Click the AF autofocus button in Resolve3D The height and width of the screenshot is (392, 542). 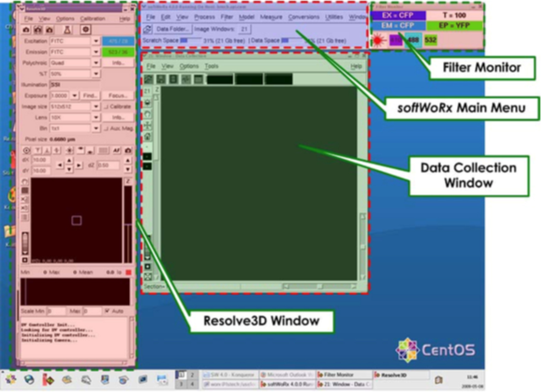[x=116, y=150]
